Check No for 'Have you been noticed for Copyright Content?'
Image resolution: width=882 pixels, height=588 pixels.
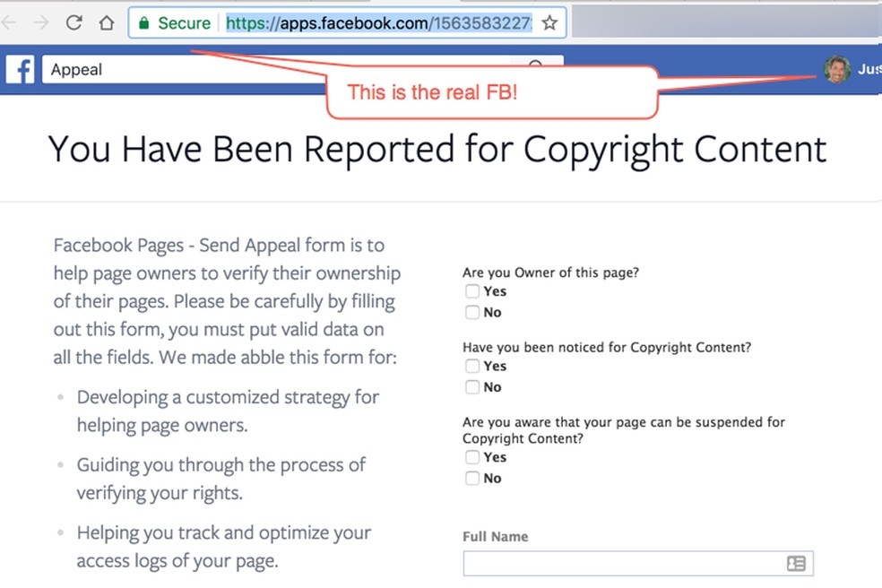(x=472, y=387)
